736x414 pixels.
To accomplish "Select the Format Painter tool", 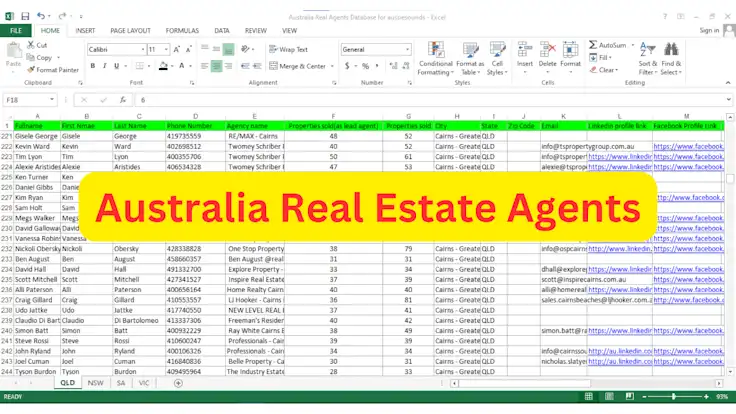I will coord(56,70).
